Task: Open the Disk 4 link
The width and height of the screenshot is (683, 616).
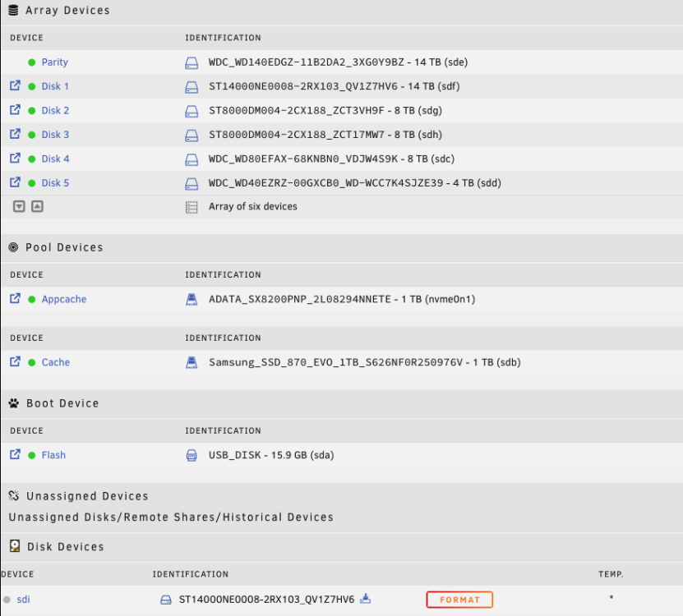Action: click(55, 159)
